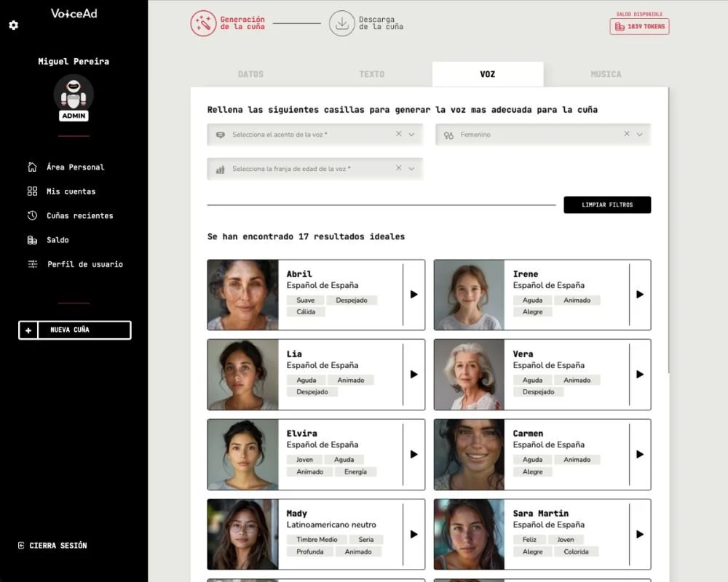Click Seria tag on Mady card
This screenshot has height=582, width=728.
(x=366, y=539)
